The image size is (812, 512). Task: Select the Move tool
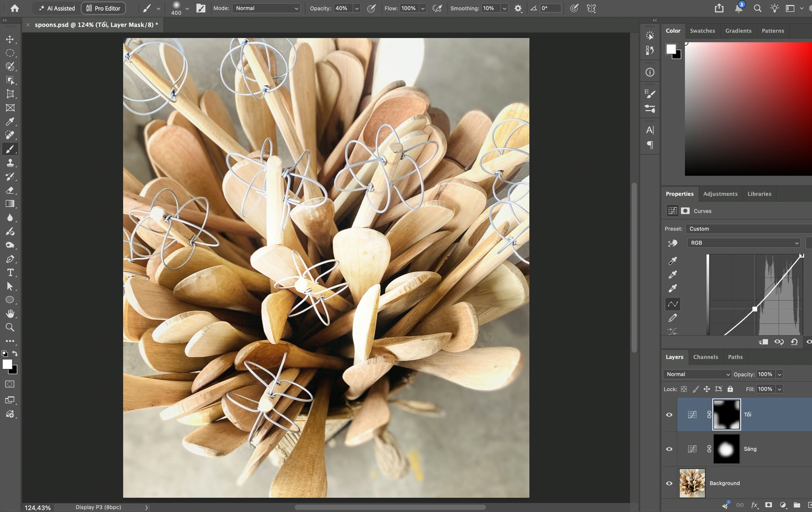pos(10,39)
